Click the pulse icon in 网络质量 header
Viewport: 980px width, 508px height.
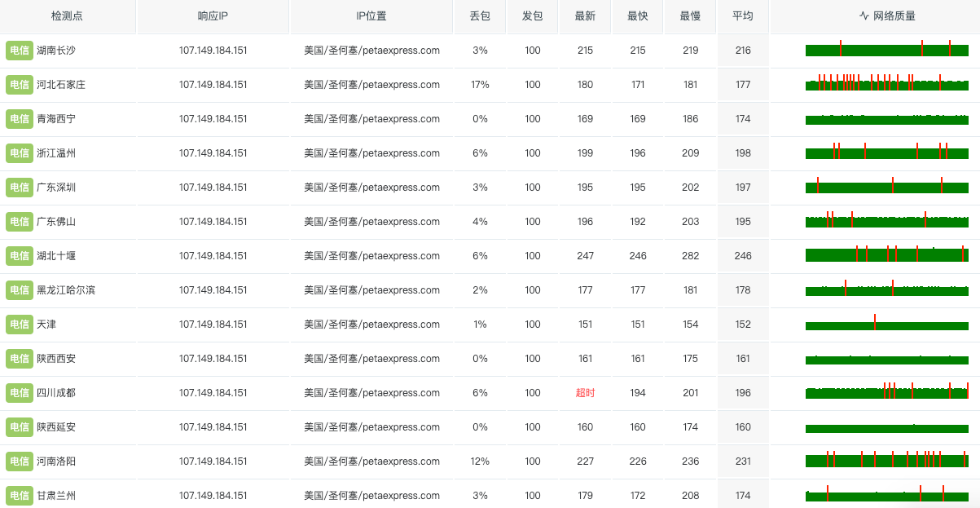tap(864, 15)
